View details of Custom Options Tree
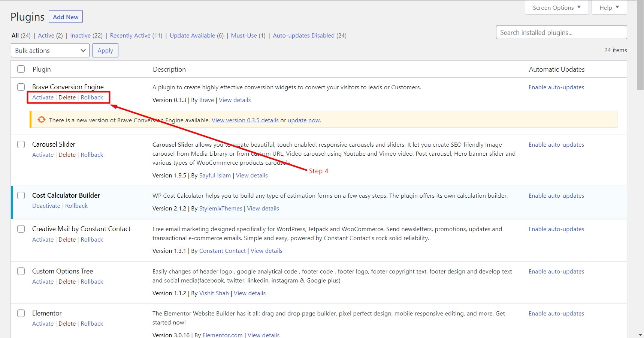This screenshot has width=644, height=338. pos(250,293)
